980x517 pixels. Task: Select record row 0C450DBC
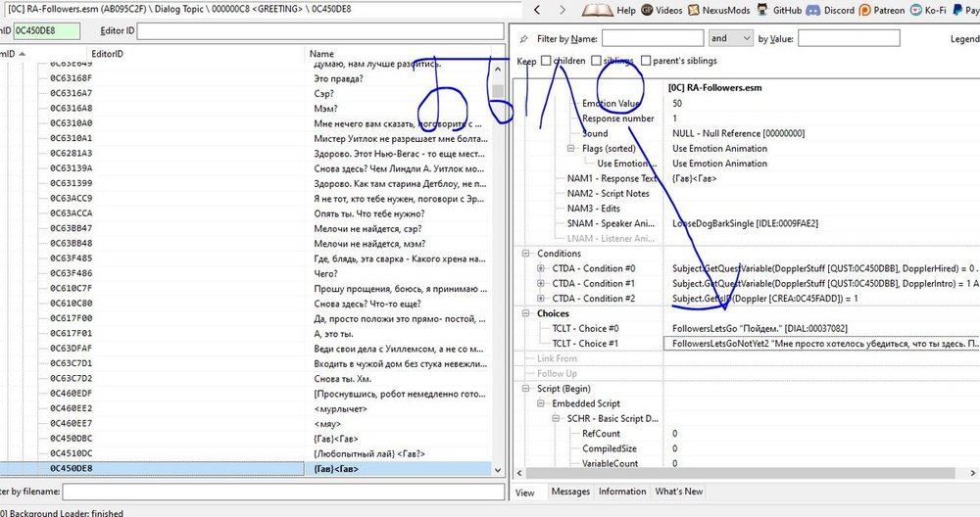(246, 439)
